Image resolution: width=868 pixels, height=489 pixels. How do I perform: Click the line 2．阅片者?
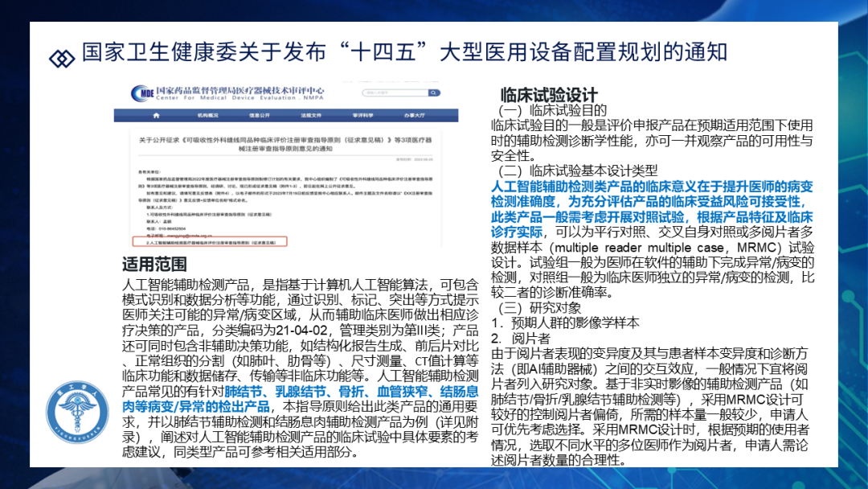pyautogui.click(x=521, y=339)
